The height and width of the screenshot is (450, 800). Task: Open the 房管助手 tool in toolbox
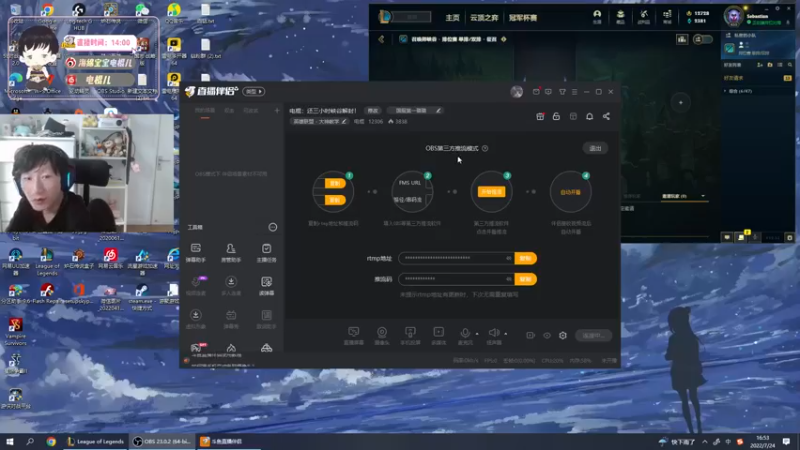[231, 253]
